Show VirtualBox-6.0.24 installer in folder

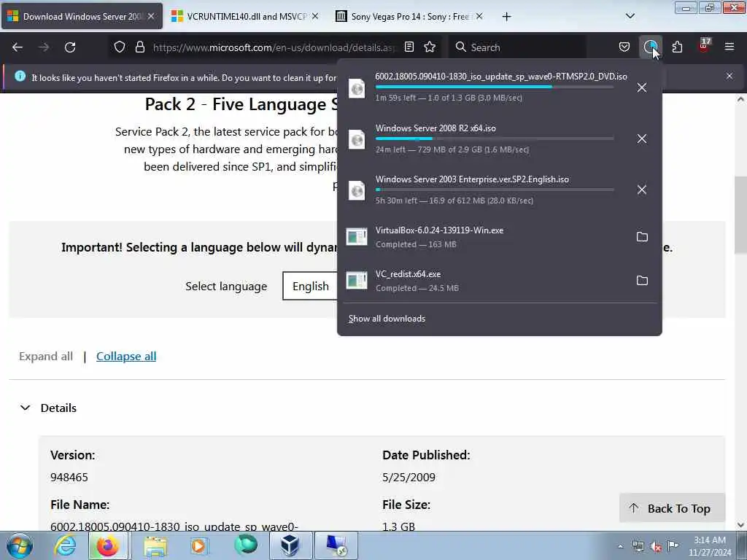(642, 237)
